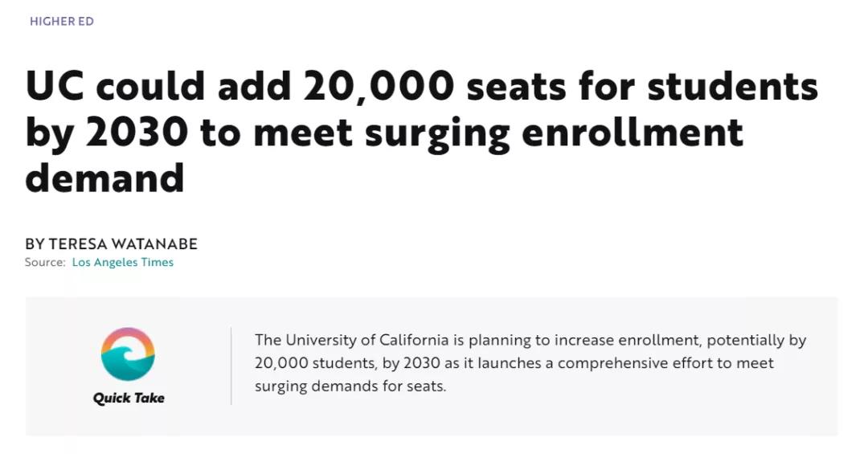The width and height of the screenshot is (868, 454).
Task: Click the 'Source:' label under the byline
Action: coord(45,263)
